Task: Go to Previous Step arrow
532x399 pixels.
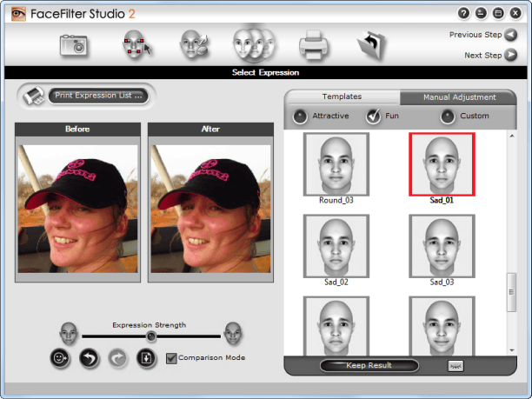Action: pyautogui.click(x=510, y=34)
